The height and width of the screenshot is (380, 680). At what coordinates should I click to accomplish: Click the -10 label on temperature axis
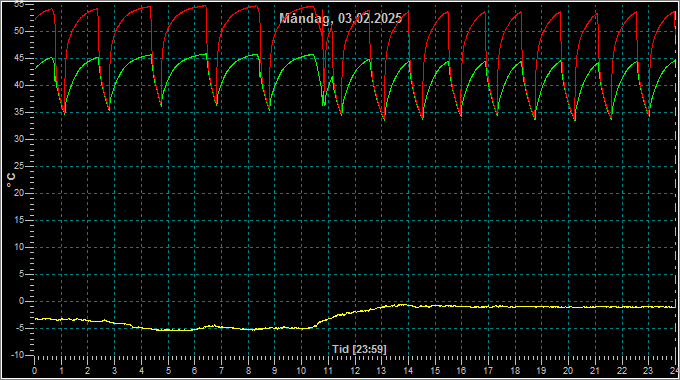click(x=16, y=355)
